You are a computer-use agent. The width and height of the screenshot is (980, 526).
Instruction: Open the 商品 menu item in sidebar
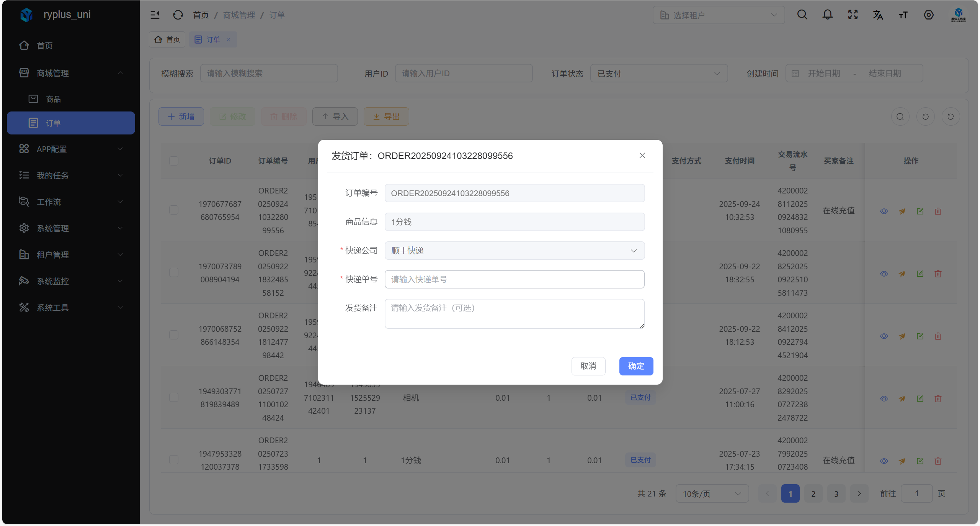[53, 99]
